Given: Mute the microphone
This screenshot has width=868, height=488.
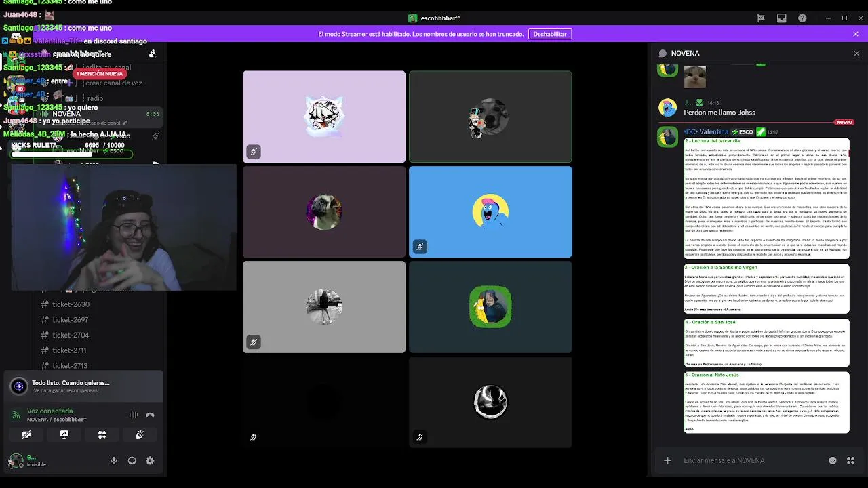Looking at the screenshot, I should [x=114, y=461].
